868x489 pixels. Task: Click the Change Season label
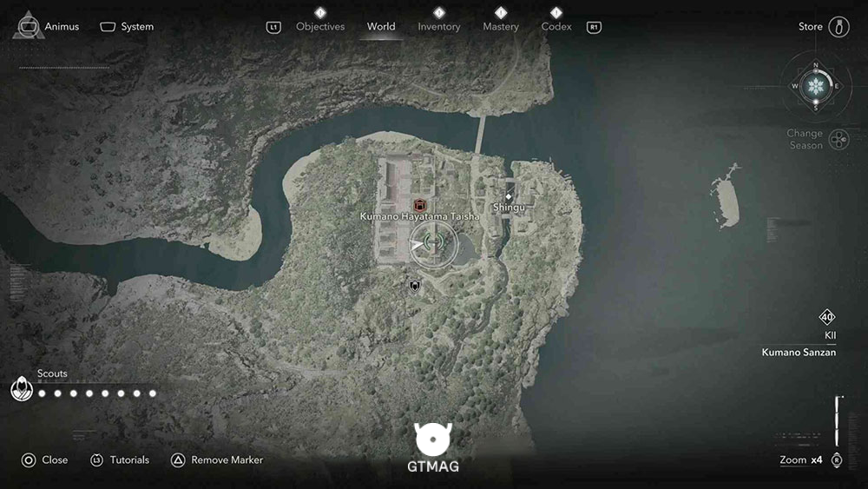[x=805, y=140]
